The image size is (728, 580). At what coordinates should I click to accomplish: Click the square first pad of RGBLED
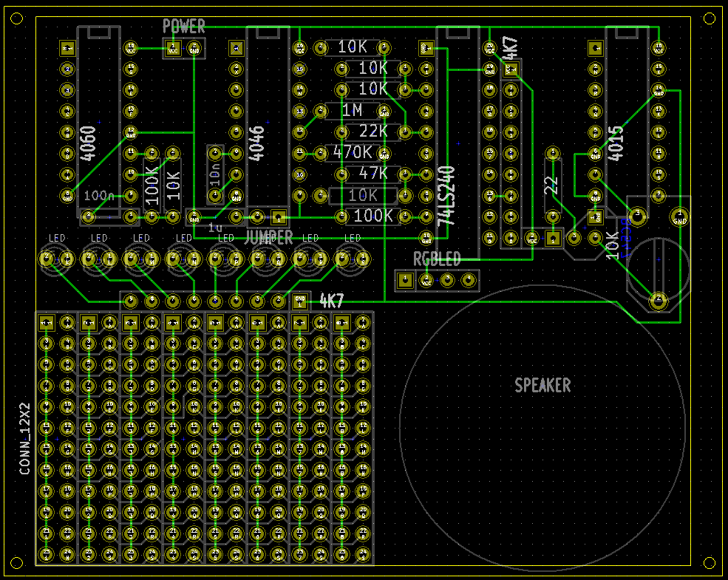405,281
